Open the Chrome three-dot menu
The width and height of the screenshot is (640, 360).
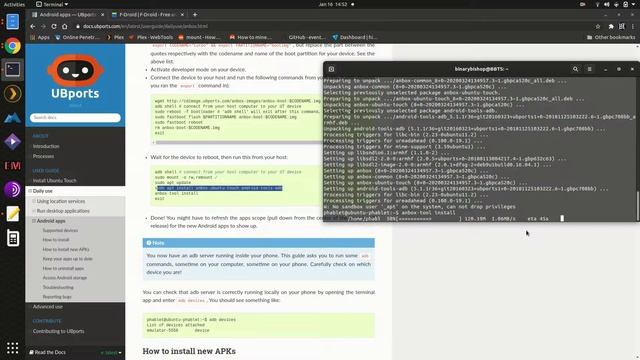click(633, 26)
